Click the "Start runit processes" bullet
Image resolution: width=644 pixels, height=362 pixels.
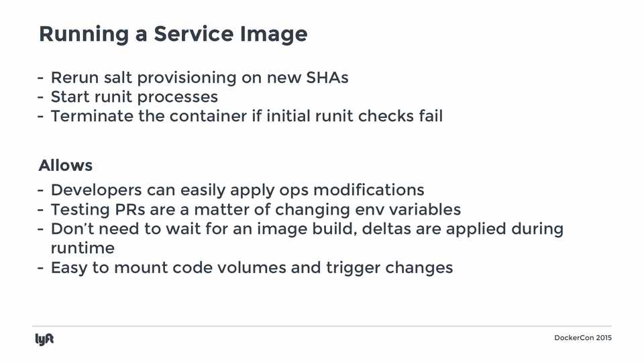point(134,97)
